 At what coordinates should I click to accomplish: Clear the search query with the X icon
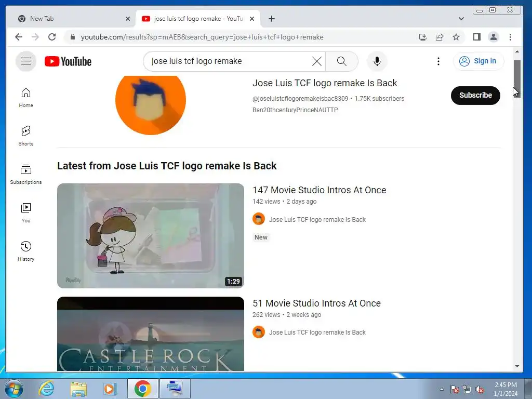pos(316,61)
